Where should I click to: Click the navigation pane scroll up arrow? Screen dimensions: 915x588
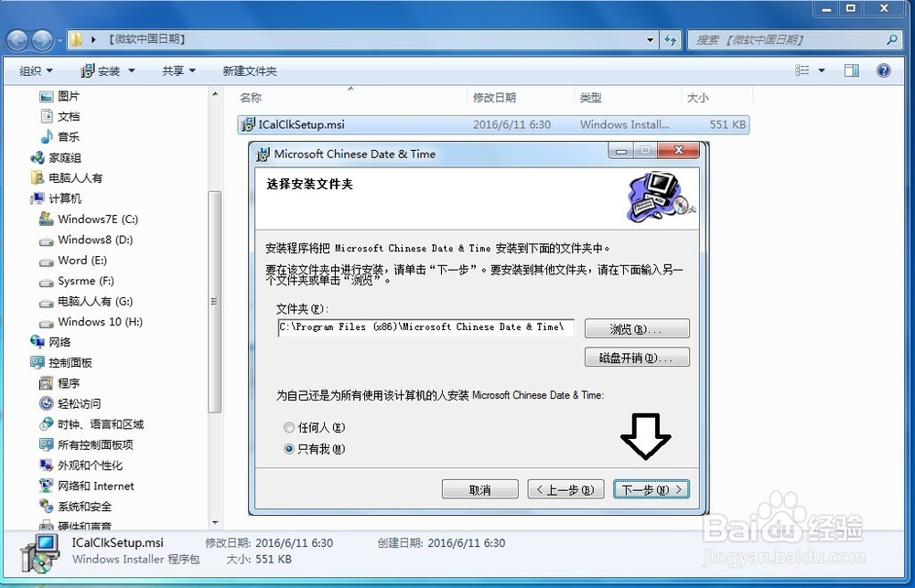[x=215, y=94]
